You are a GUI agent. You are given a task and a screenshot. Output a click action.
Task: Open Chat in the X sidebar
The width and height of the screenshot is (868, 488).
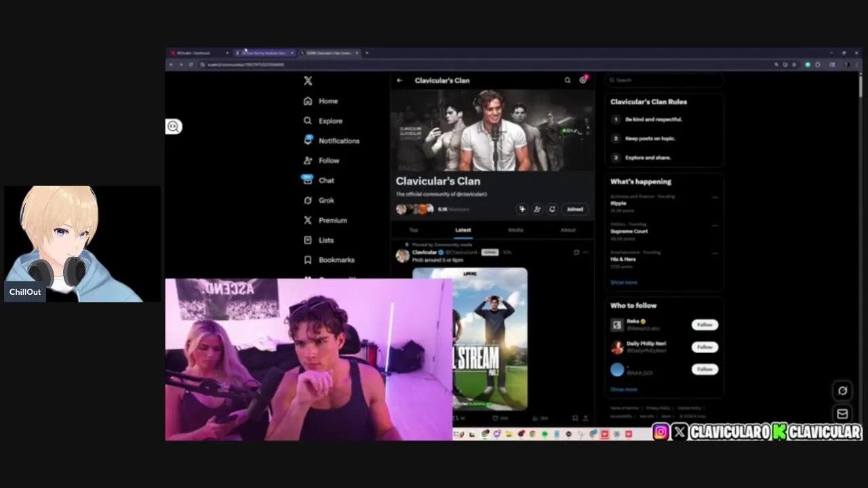pos(319,180)
